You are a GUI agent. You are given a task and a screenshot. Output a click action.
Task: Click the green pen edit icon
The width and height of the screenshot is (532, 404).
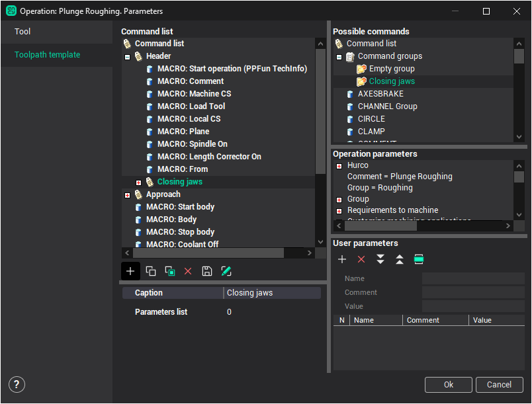[226, 271]
